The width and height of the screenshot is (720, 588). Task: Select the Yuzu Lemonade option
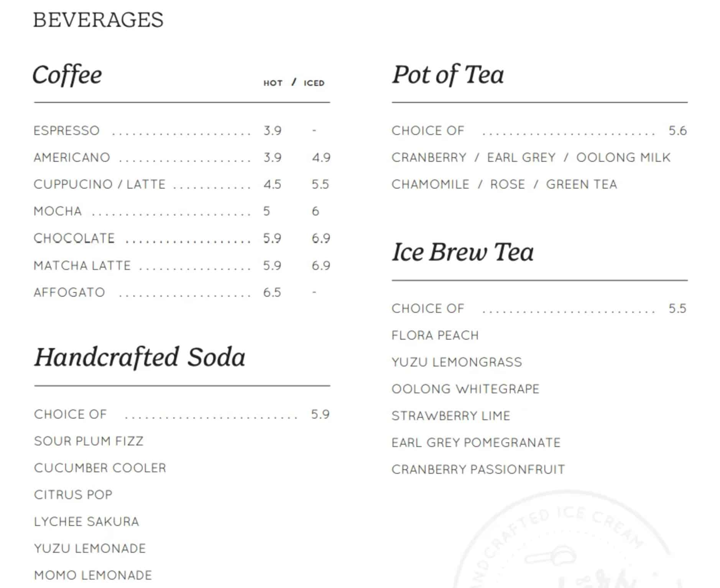tap(90, 549)
